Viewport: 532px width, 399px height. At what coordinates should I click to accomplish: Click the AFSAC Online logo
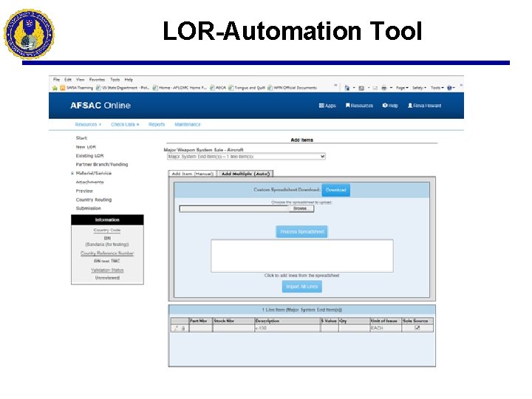tap(100, 106)
